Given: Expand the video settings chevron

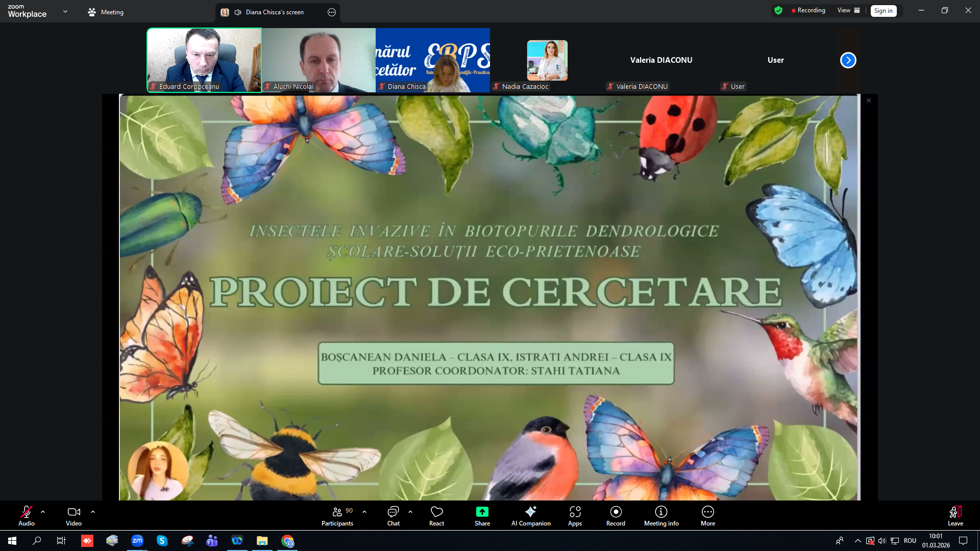Looking at the screenshot, I should (x=93, y=512).
